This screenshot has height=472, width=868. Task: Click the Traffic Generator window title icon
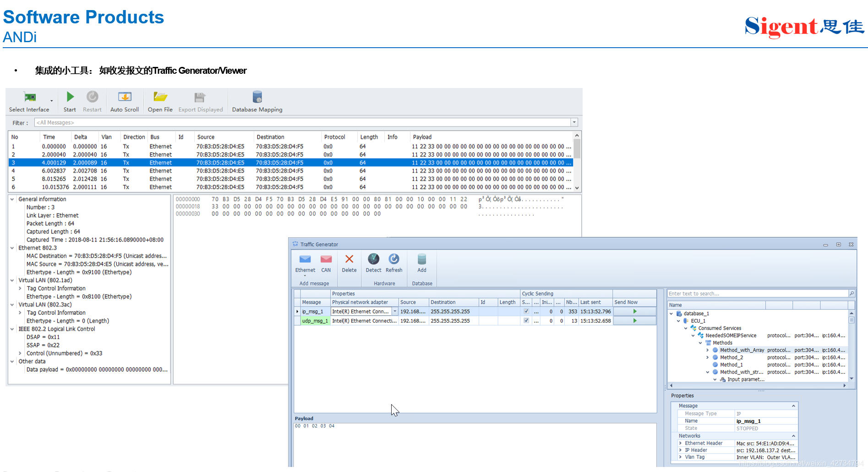pyautogui.click(x=295, y=244)
